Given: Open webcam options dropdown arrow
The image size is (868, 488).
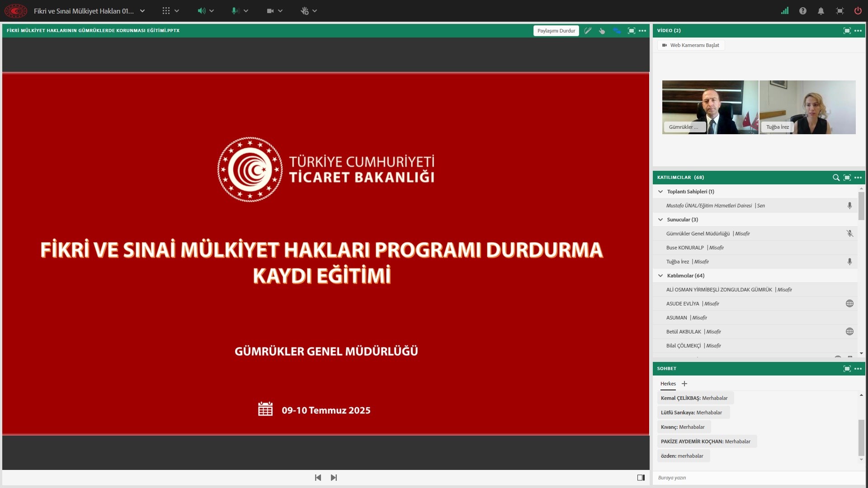Looking at the screenshot, I should tap(280, 11).
